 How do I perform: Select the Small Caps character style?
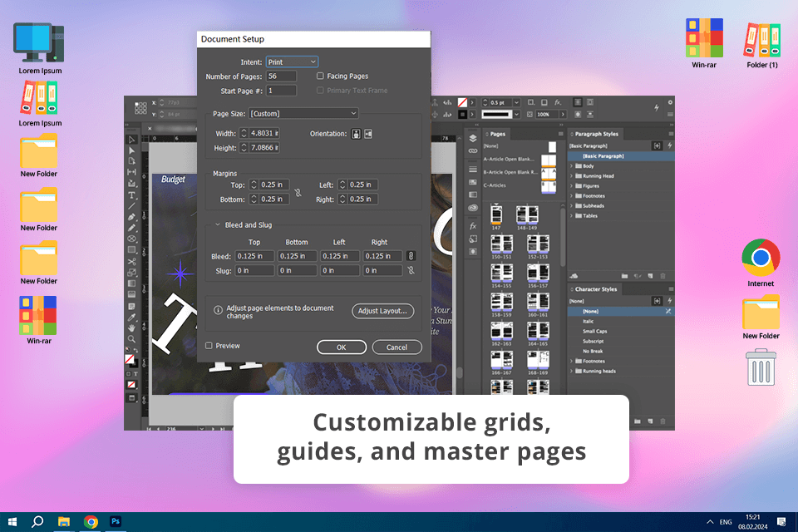pos(594,331)
